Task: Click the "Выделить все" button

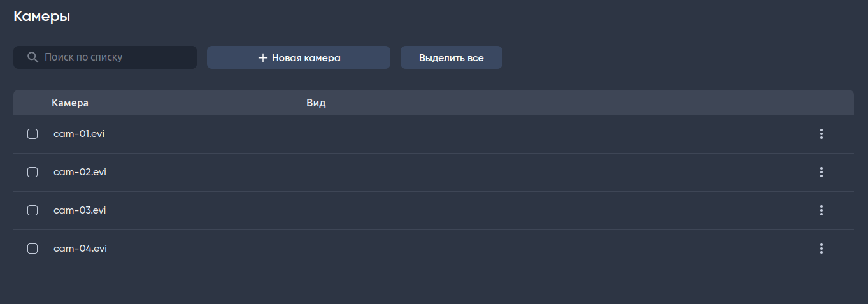Action: [451, 57]
